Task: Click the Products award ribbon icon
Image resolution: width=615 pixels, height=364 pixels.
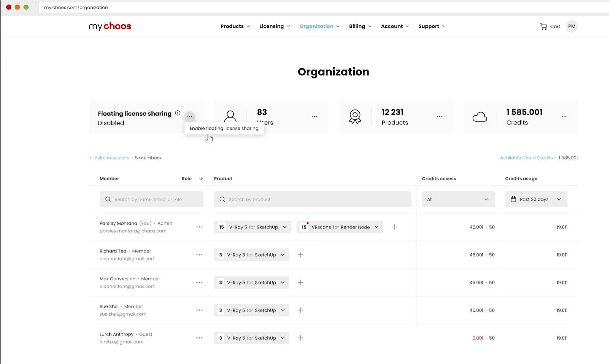Action: click(355, 117)
